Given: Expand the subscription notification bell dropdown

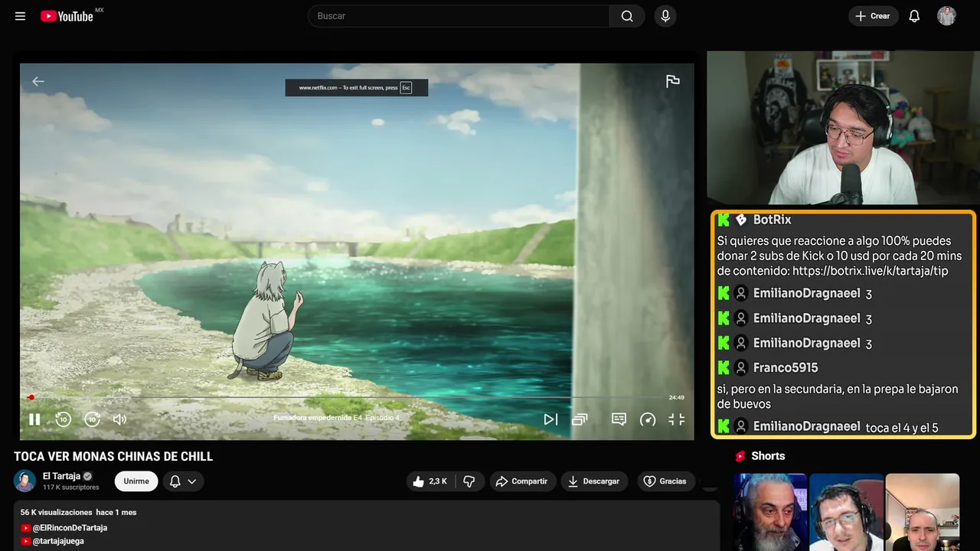Looking at the screenshot, I should pyautogui.click(x=183, y=481).
